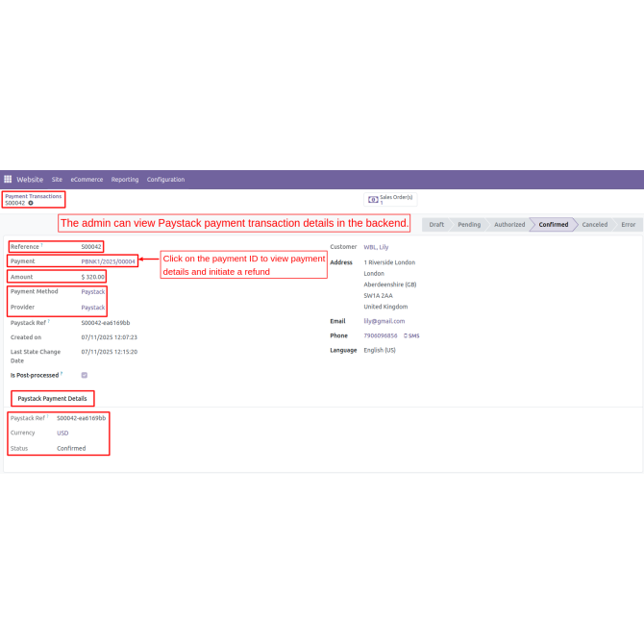Open the Configuration menu
Image resolution: width=644 pixels, height=644 pixels.
click(166, 180)
